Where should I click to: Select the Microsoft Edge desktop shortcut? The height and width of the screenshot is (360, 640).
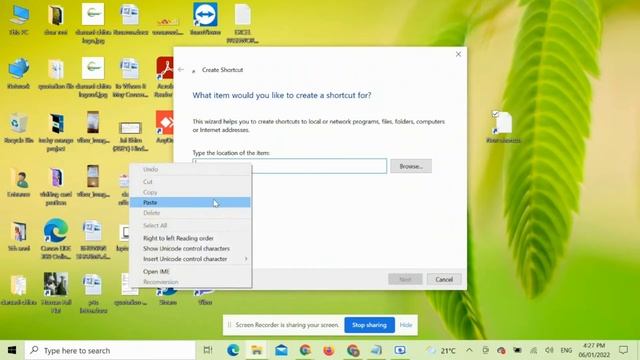click(x=56, y=240)
